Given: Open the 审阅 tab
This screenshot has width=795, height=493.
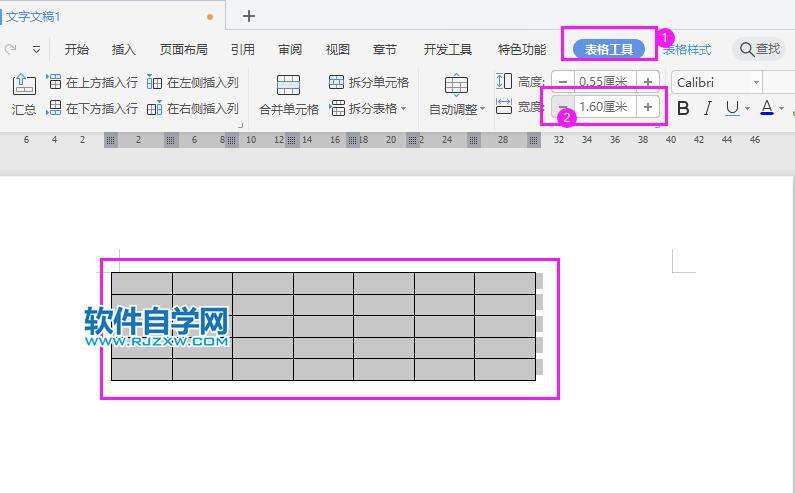Looking at the screenshot, I should point(290,49).
